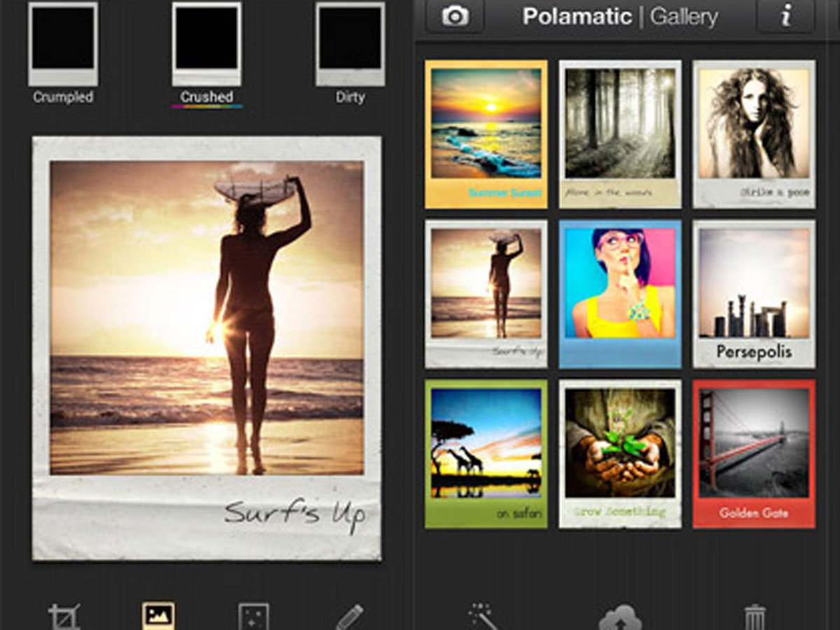Choose the photo frame icon
840x630 pixels.
tap(159, 617)
